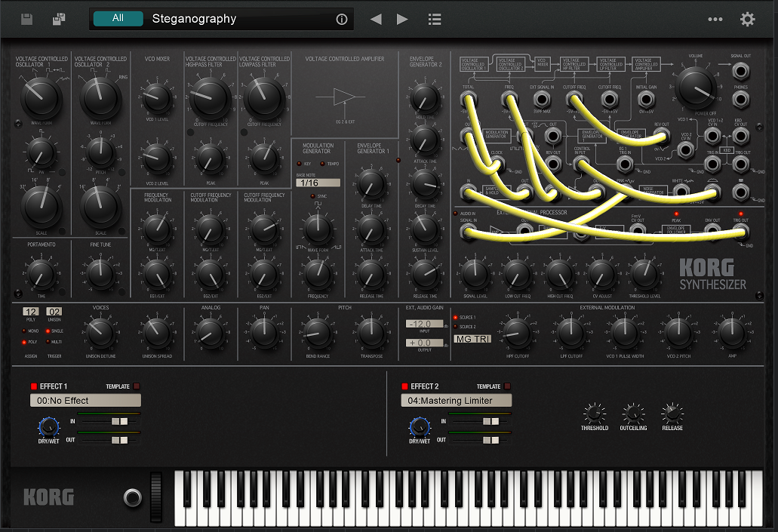The image size is (778, 532).
Task: Toggle the EFFECT 1 red power button
Action: click(34, 386)
